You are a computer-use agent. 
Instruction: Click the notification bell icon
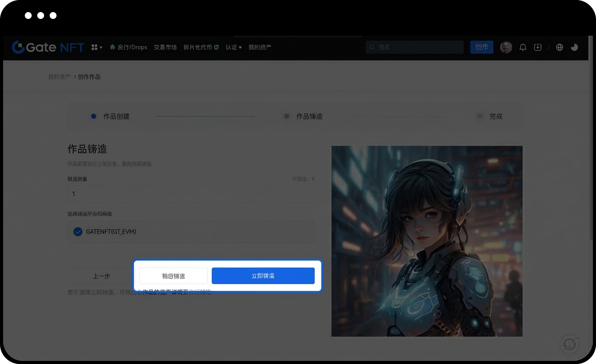click(523, 47)
